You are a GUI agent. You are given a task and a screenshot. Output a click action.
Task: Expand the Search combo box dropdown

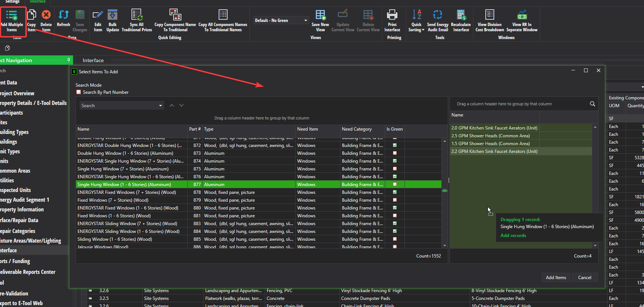(161, 106)
